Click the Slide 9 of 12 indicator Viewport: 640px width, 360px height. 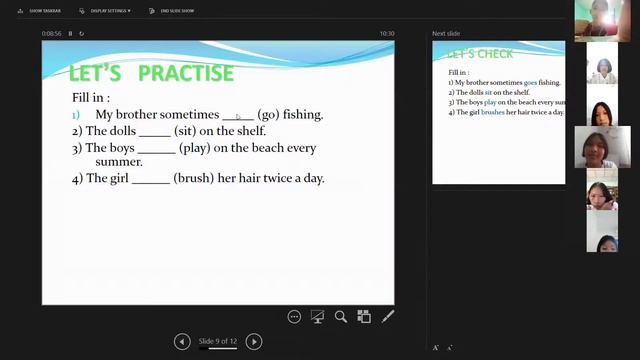pyautogui.click(x=218, y=341)
